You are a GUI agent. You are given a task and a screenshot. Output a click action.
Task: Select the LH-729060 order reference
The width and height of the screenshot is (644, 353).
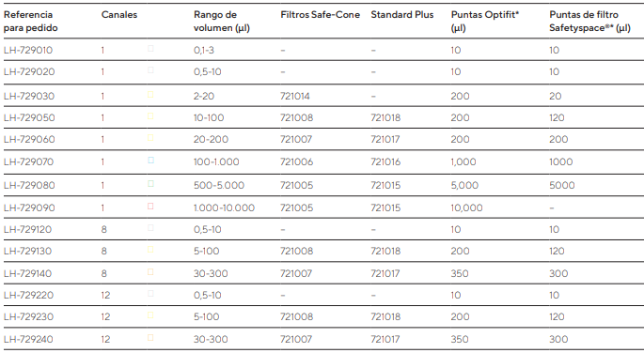(x=29, y=139)
